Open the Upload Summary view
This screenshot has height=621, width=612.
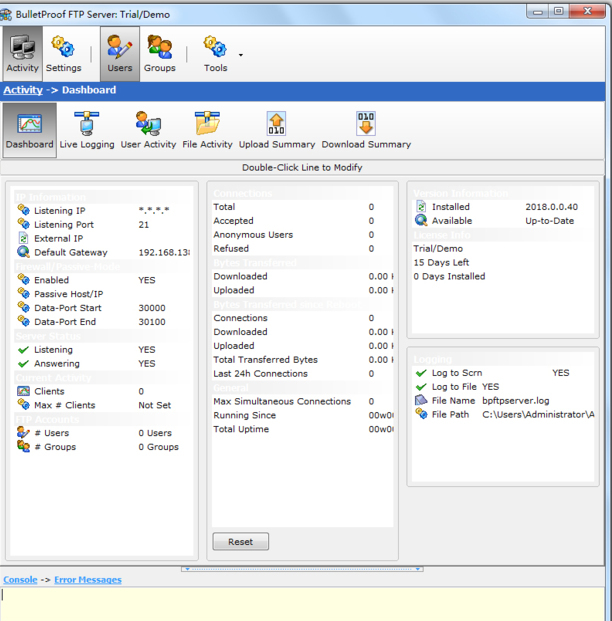click(x=276, y=130)
